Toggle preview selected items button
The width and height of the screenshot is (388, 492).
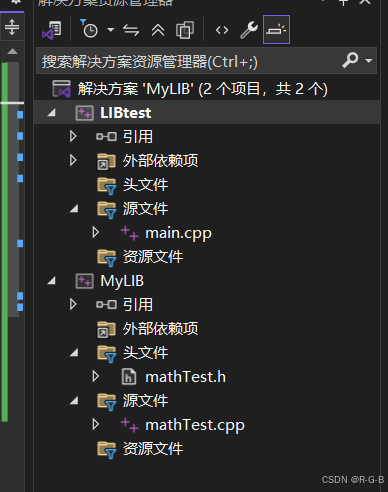pyautogui.click(x=276, y=29)
